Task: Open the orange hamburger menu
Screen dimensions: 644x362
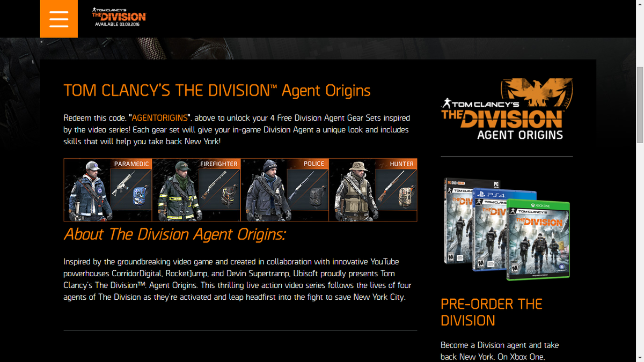Action: tap(59, 19)
